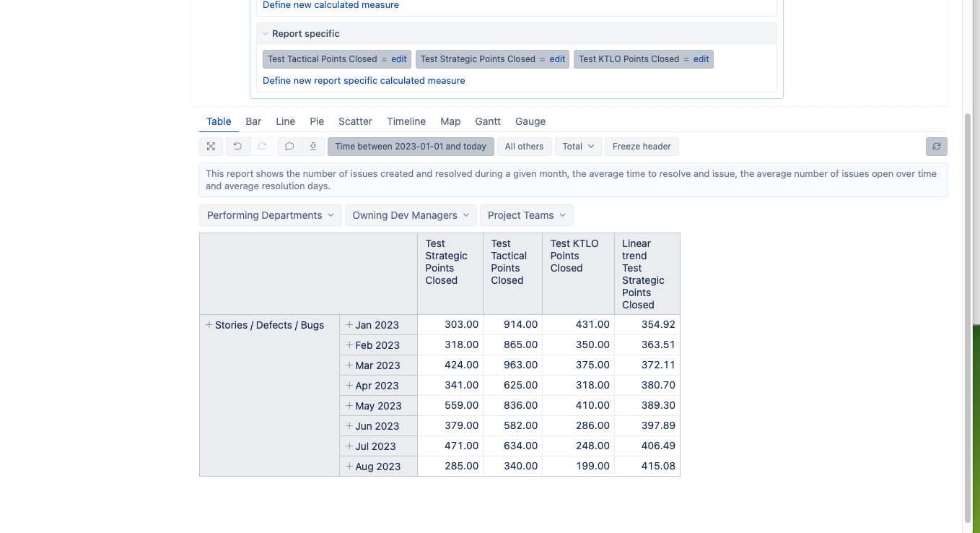Viewport: 980px width, 533px height.
Task: Click Linear trend Test Strategic Points Closed header
Action: click(x=647, y=274)
